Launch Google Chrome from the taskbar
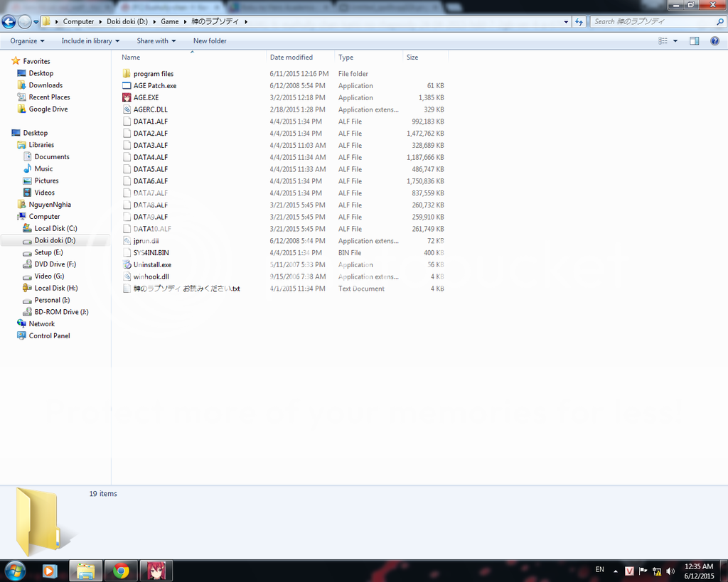Screen dimensions: 728x582 pos(121,571)
